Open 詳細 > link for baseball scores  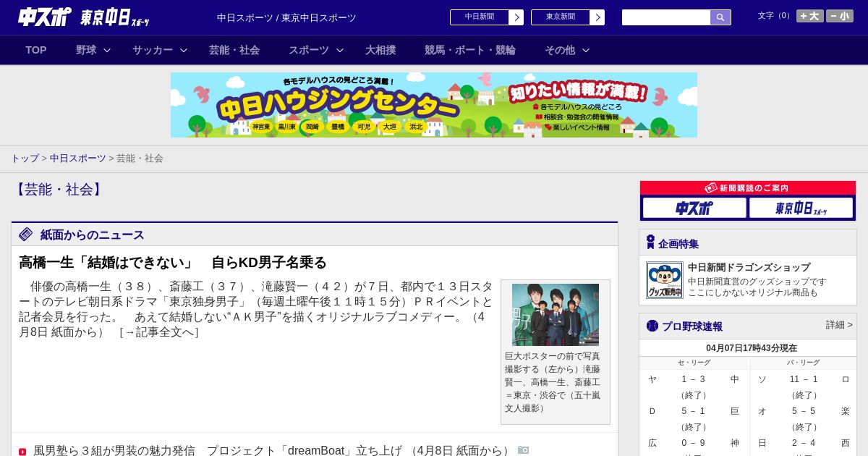839,325
